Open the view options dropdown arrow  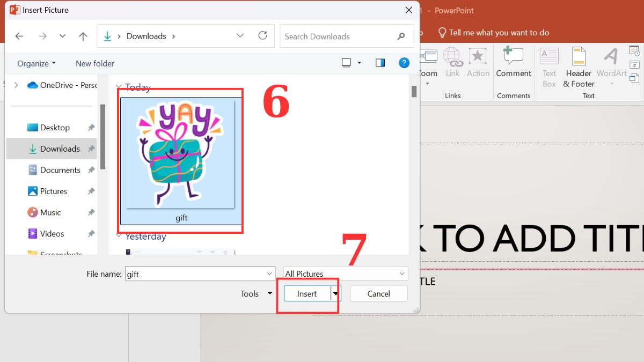coord(360,63)
